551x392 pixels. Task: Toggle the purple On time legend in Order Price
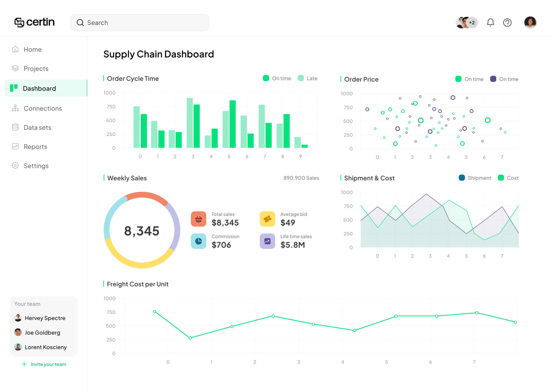(x=504, y=79)
